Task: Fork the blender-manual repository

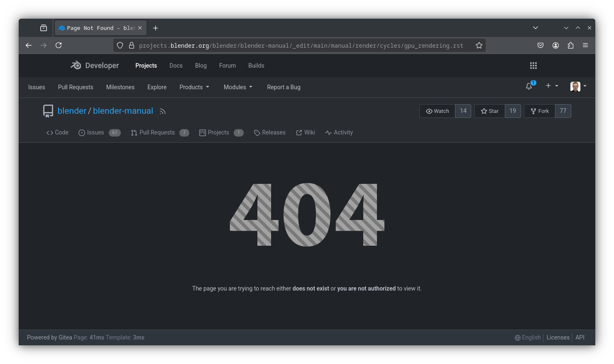Action: tap(540, 111)
